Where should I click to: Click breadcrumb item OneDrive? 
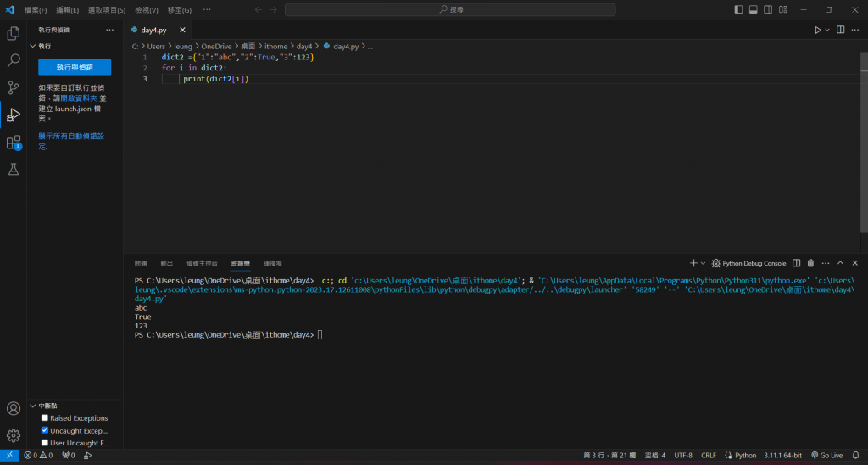216,47
